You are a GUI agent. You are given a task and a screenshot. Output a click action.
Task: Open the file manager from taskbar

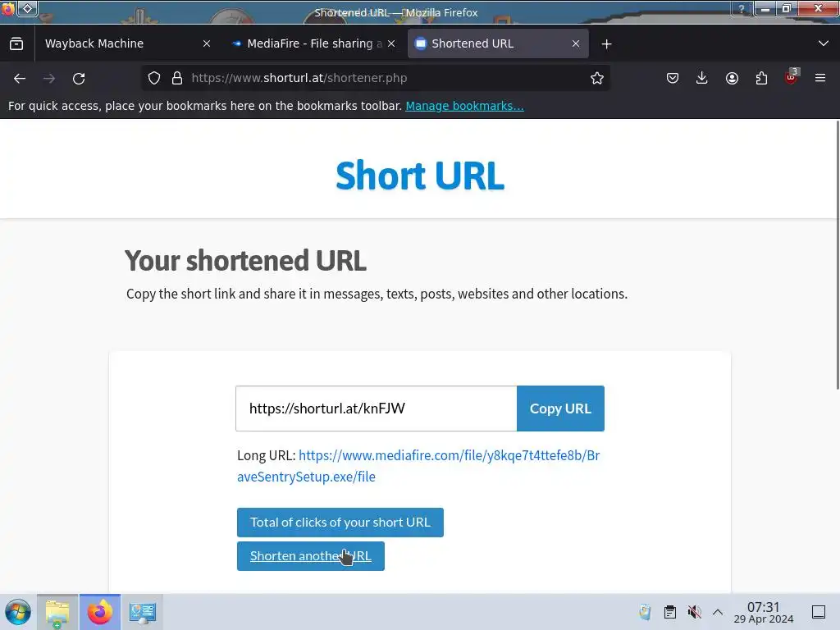point(57,612)
